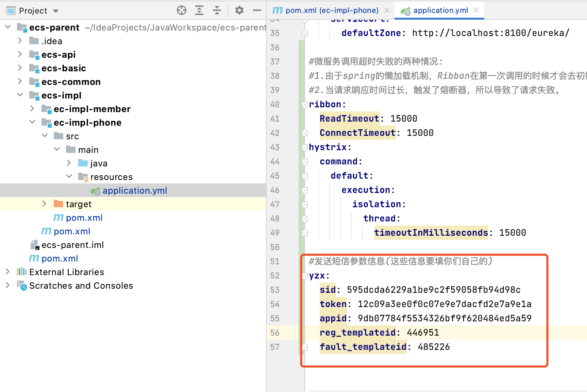Collapse the ecs-impl module
The width and height of the screenshot is (587, 392).
(20, 95)
